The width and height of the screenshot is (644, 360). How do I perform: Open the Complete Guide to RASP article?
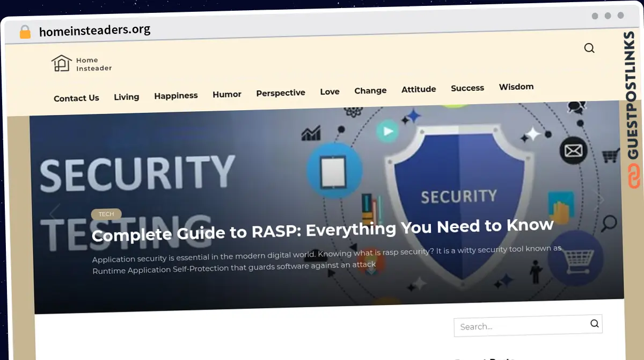(323, 230)
